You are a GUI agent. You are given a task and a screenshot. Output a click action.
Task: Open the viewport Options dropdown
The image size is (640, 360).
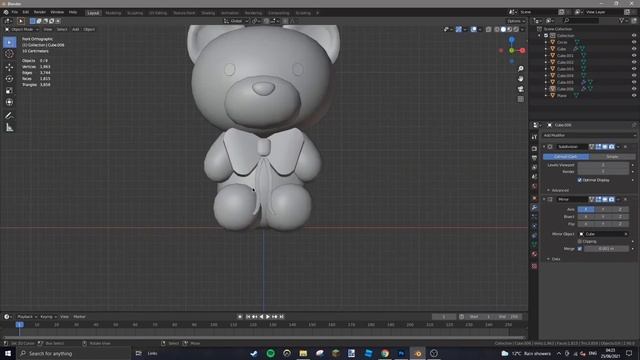516,21
